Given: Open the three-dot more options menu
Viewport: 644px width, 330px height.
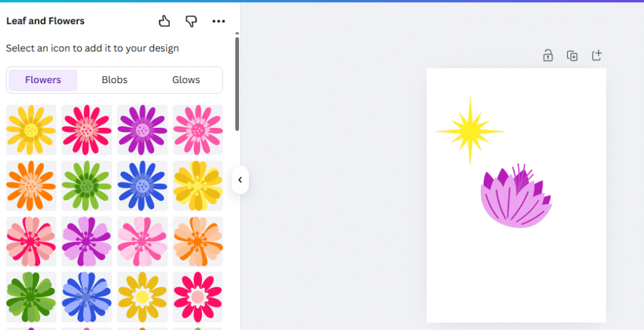Looking at the screenshot, I should click(218, 21).
